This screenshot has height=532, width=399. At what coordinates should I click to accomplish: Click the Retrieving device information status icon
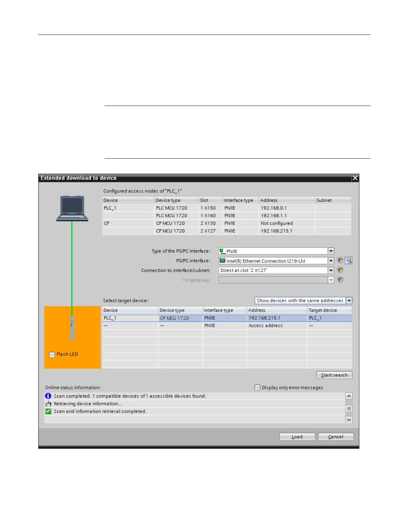pyautogui.click(x=48, y=404)
